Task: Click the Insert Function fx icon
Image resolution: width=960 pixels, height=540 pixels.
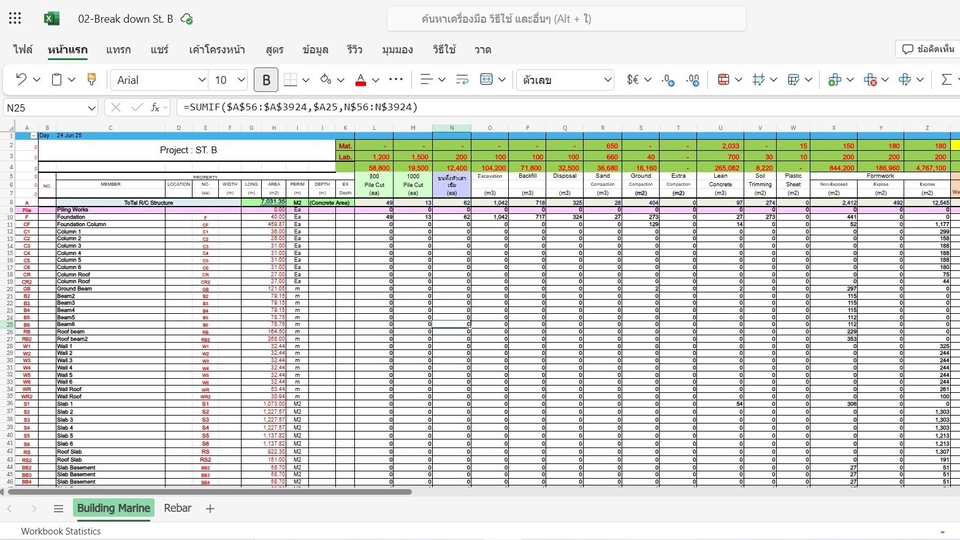Action: (155, 107)
